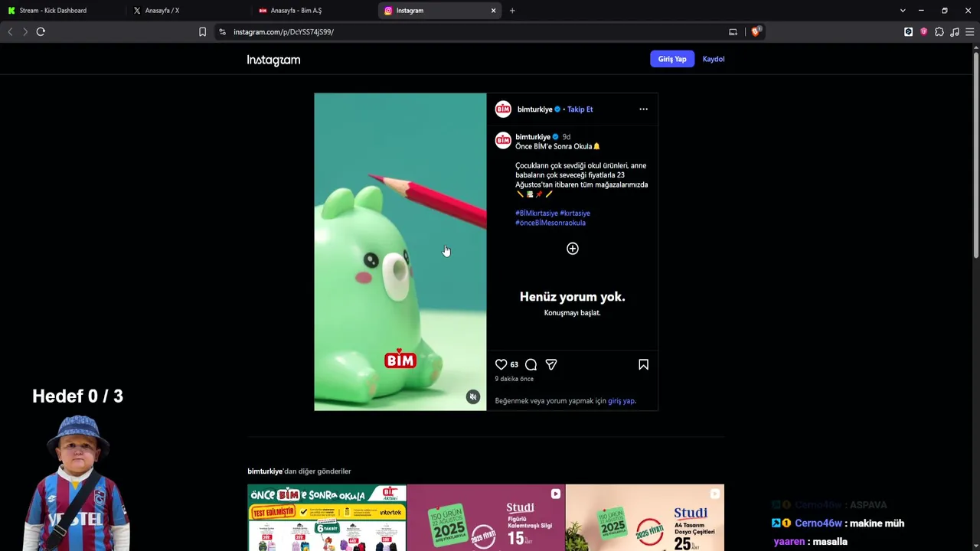Viewport: 980px width, 551px height.
Task: Click the bimturkiye link in 'diğer gönderiler' heading
Action: tap(265, 471)
